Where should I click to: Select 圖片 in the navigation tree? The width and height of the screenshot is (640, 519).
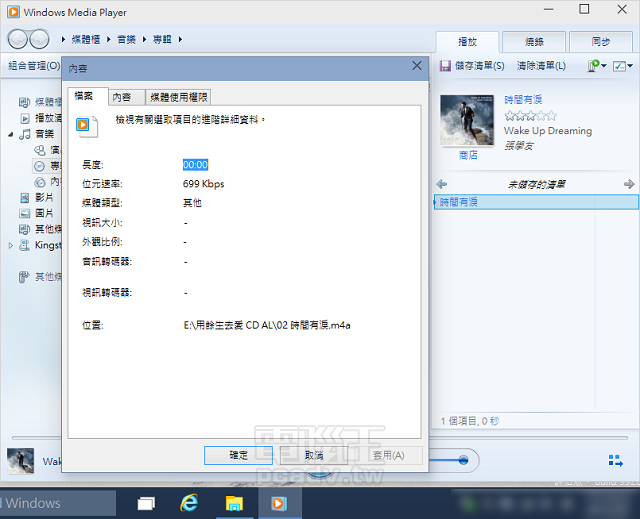point(44,213)
